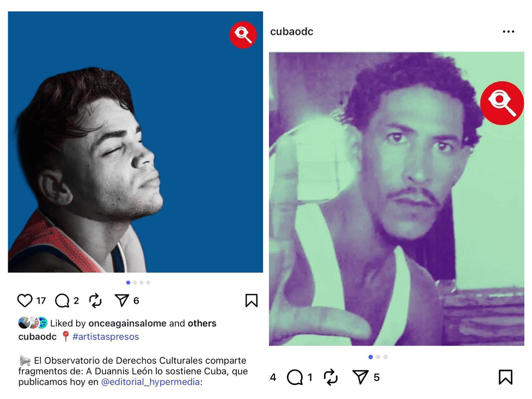Bookmark the left post
The image size is (532, 399).
pos(252,300)
